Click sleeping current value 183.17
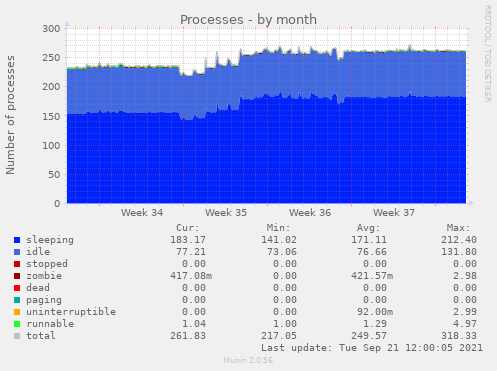The width and height of the screenshot is (497, 371). [188, 240]
